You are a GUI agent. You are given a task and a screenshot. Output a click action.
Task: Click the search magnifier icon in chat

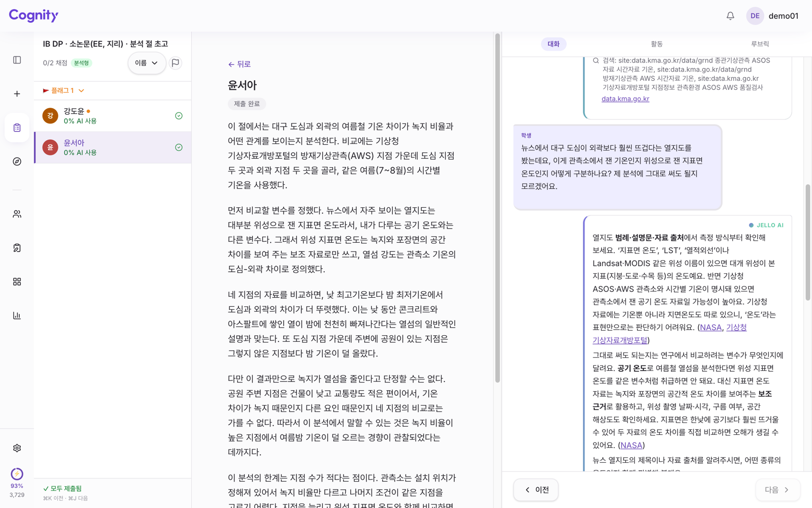click(x=596, y=60)
